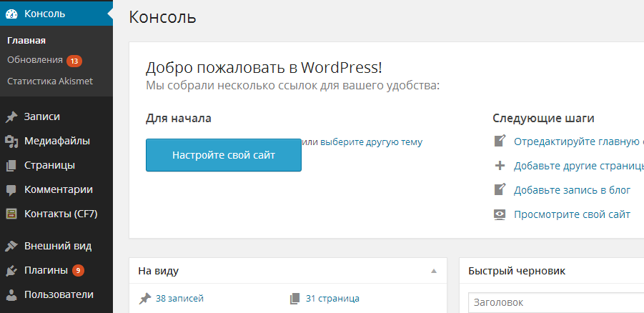Open the 38 записей link
The width and height of the screenshot is (644, 313).
click(179, 299)
